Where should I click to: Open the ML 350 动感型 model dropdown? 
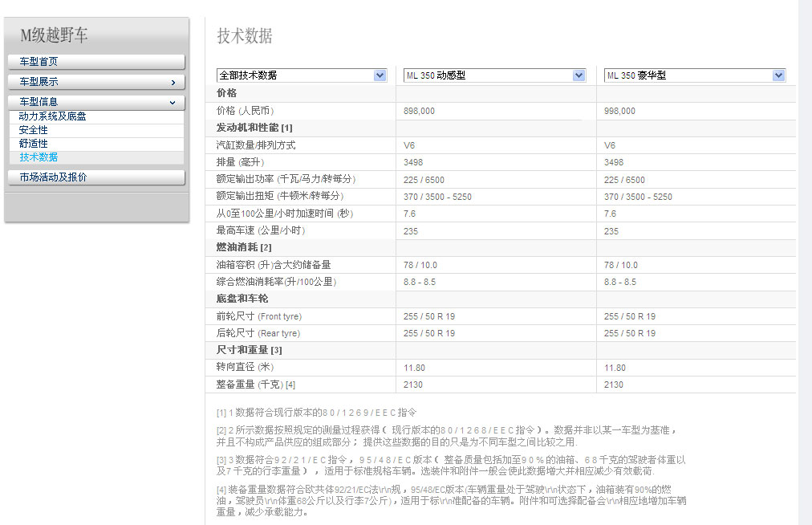494,75
